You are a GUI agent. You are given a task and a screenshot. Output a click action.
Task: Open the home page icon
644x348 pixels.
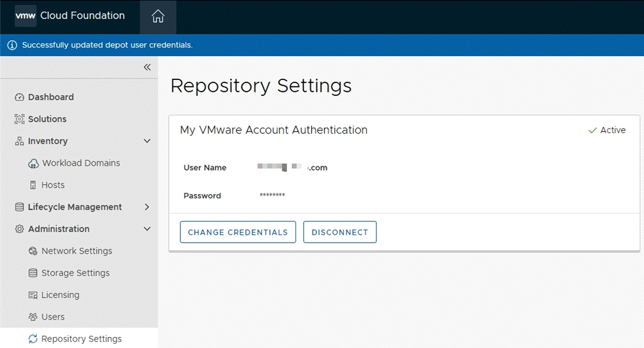158,17
